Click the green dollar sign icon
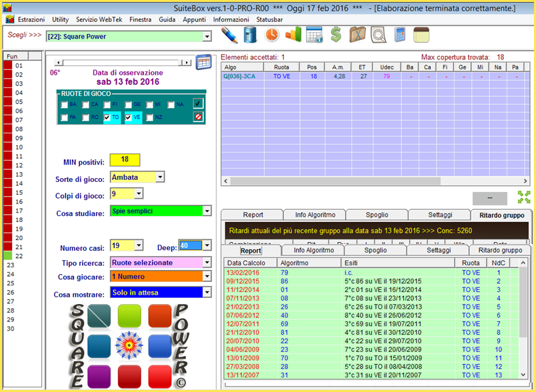This screenshot has height=392, width=536. tap(336, 35)
